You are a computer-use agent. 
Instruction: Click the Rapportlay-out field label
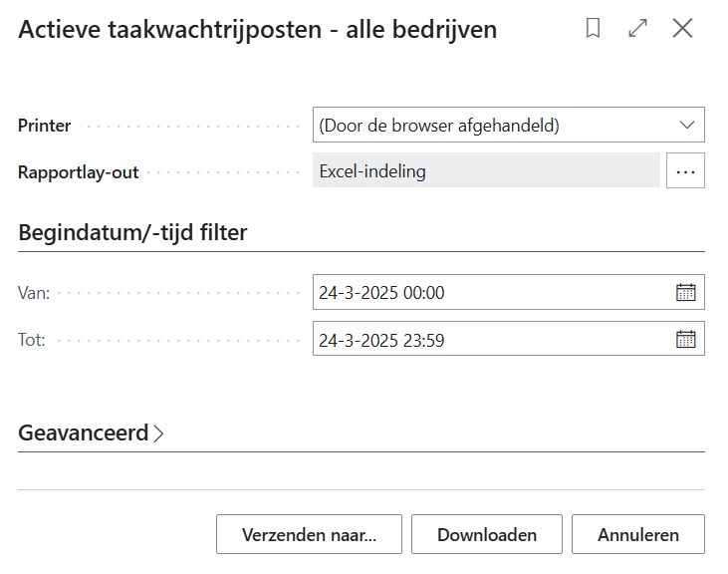tap(79, 171)
